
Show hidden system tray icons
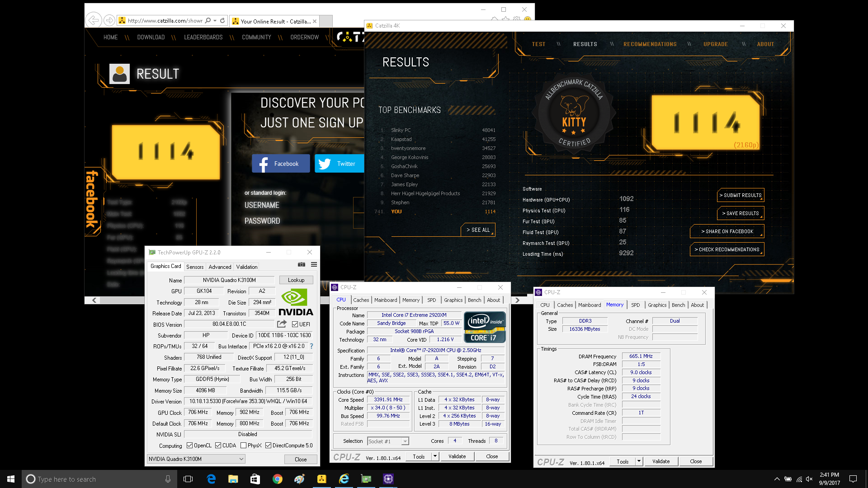coord(777,479)
